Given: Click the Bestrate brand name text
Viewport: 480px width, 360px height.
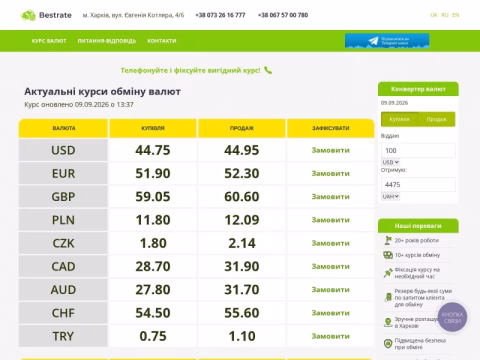Looking at the screenshot, I should tap(55, 15).
